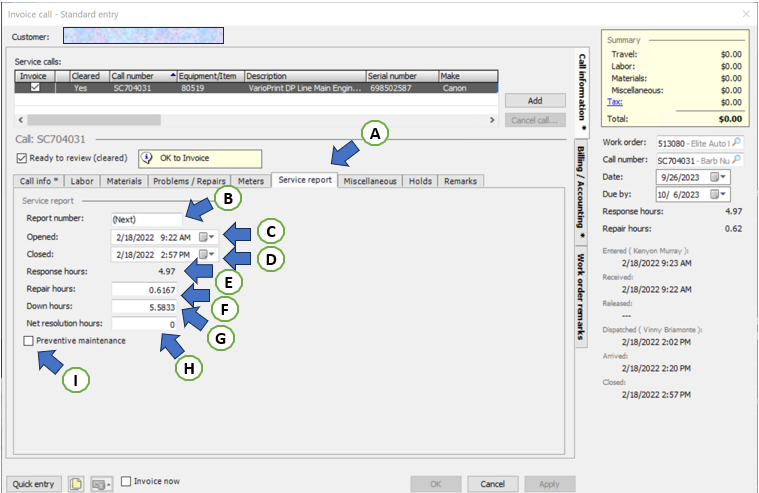The height and width of the screenshot is (493, 759).
Task: Open the Labor tab
Action: click(82, 181)
